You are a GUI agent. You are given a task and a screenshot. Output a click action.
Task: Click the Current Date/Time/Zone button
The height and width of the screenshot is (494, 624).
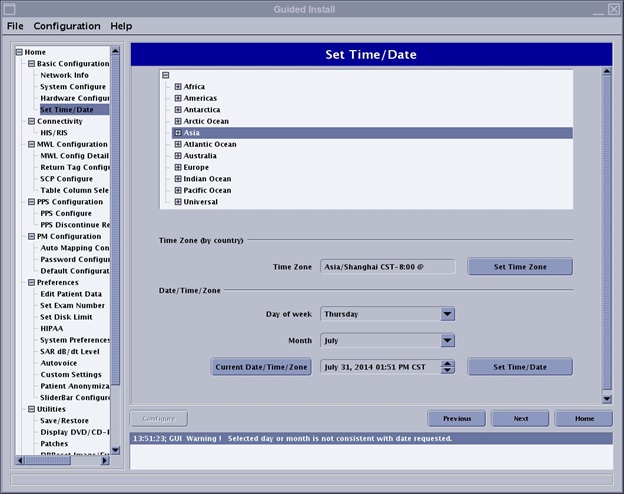pos(262,367)
